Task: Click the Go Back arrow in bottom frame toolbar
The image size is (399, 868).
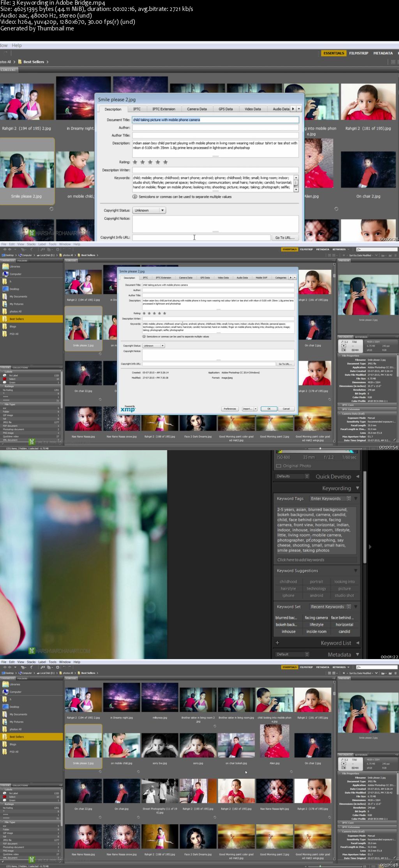Action: tap(4, 667)
